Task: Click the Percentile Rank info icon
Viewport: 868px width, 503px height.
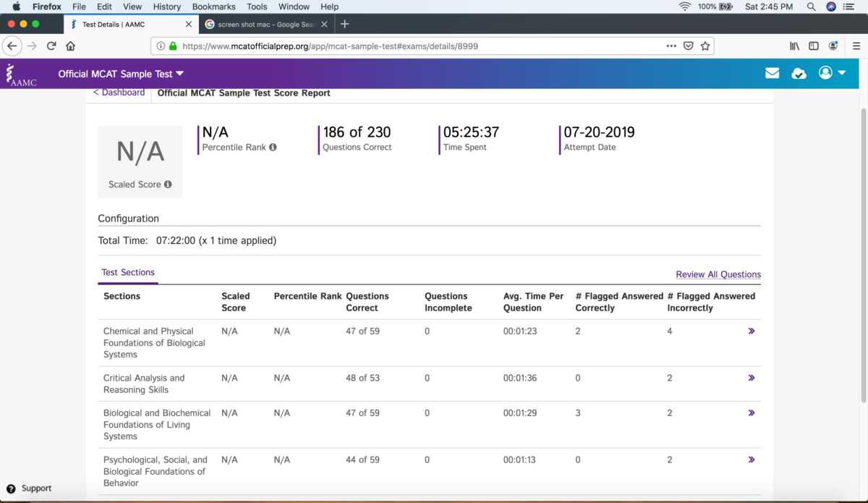Action: tap(273, 147)
